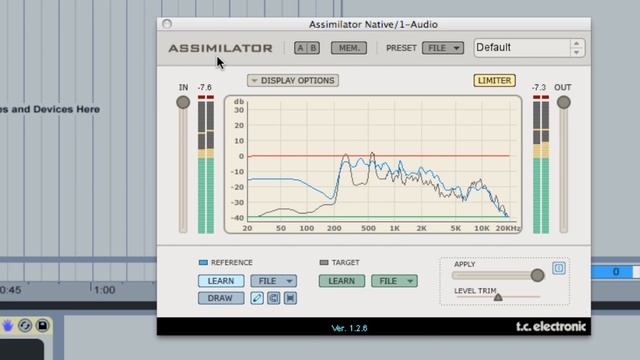The image size is (640, 360).
Task: Click the Target LEARN button
Action: (342, 281)
